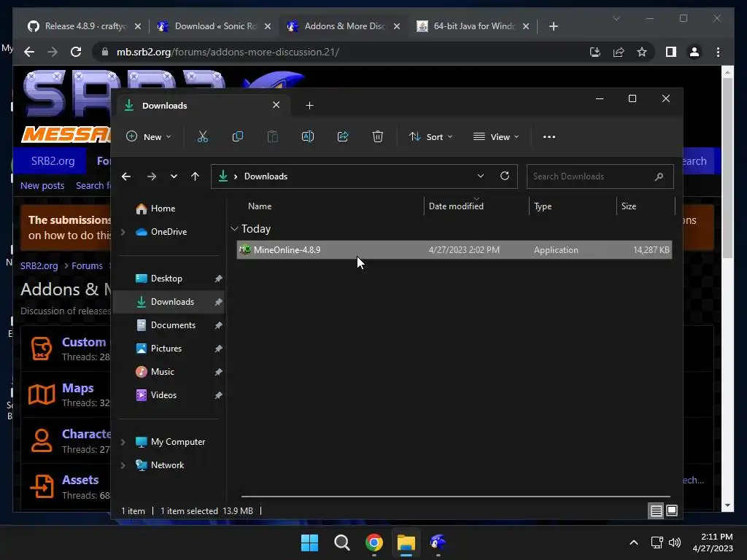Go forward in File Explorer navigation
747x560 pixels.
tap(152, 176)
